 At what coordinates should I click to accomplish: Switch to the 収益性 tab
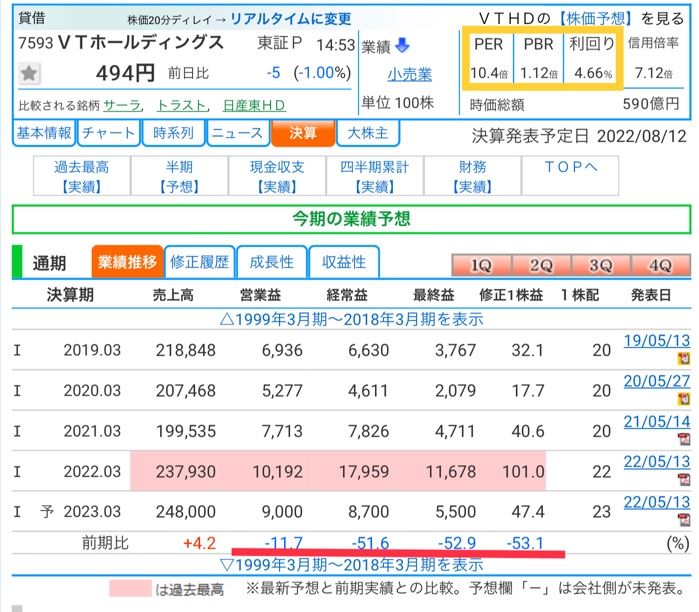click(344, 262)
